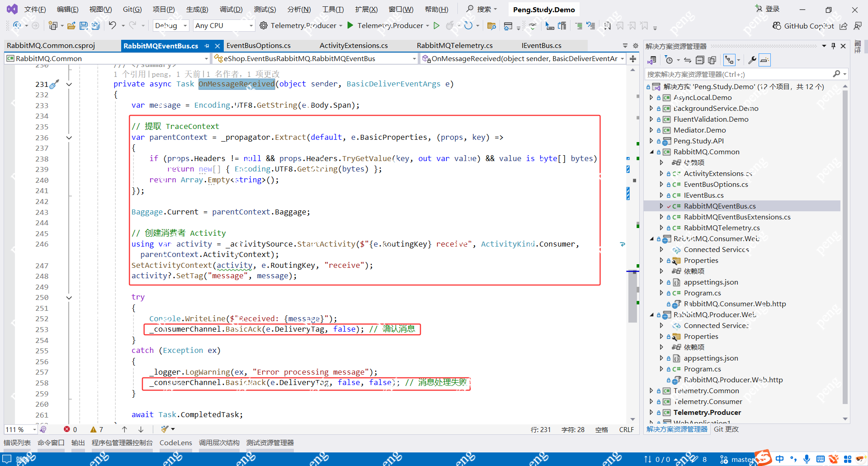Image resolution: width=868 pixels, height=466 pixels.
Task: Click the Show All Files icon
Action: 712,60
